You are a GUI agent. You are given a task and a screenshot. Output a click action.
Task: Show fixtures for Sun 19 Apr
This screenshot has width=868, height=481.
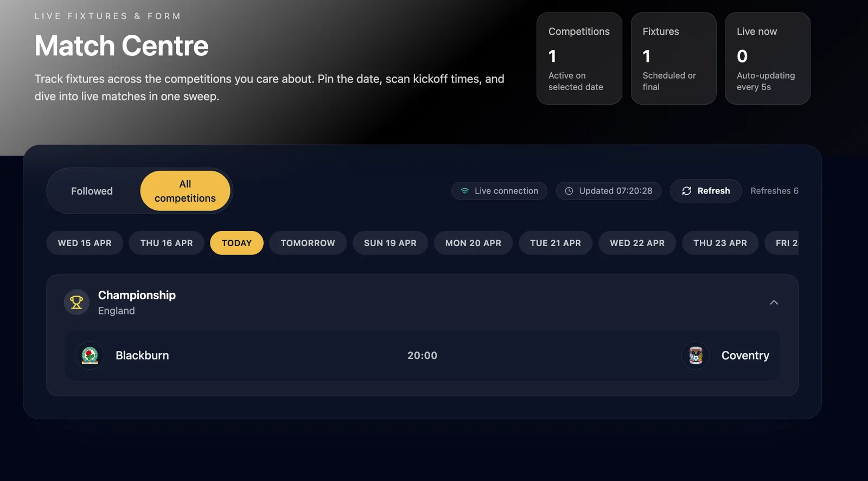390,243
